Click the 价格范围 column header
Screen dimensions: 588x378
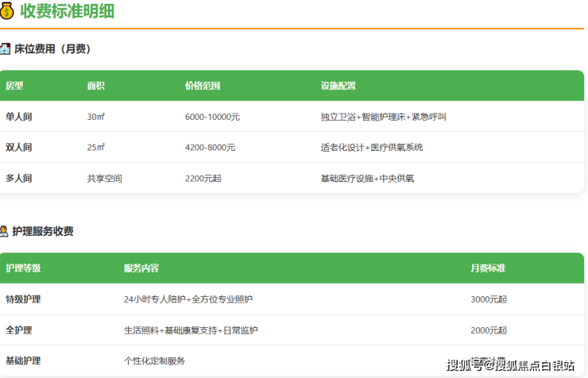[x=202, y=86]
